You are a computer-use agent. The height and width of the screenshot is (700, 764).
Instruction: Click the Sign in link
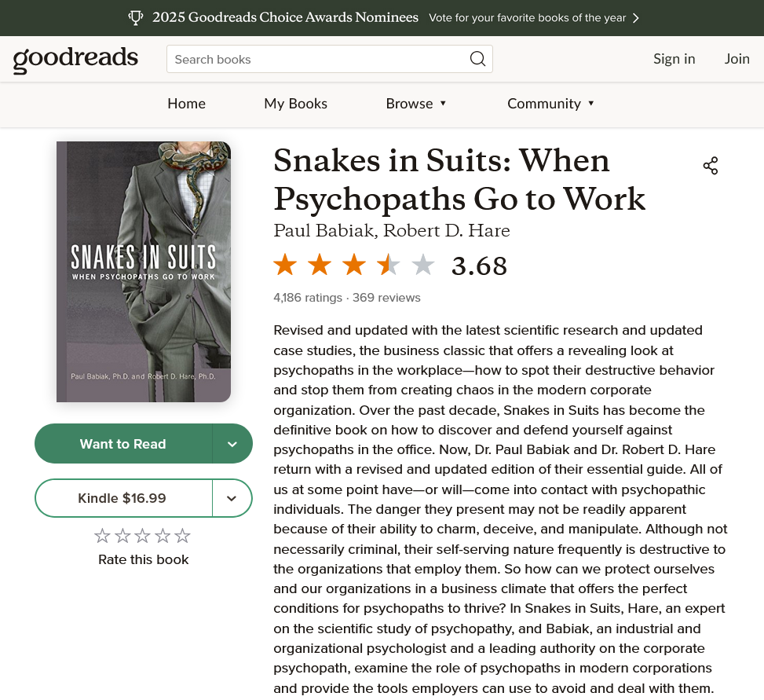pos(674,59)
